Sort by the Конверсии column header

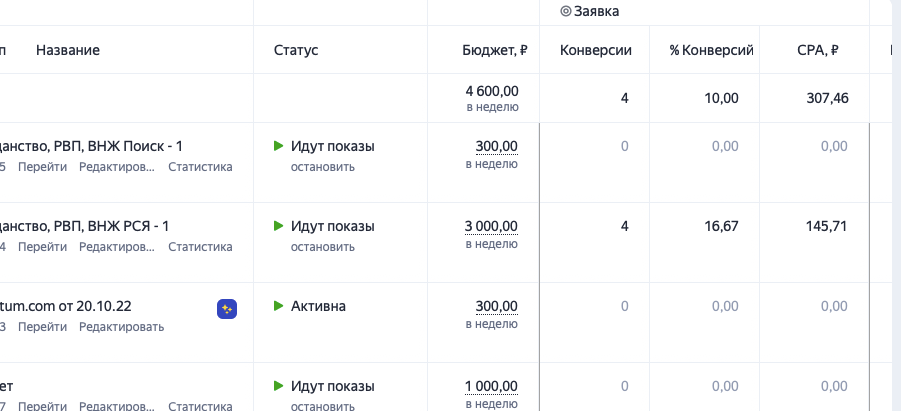click(x=596, y=50)
